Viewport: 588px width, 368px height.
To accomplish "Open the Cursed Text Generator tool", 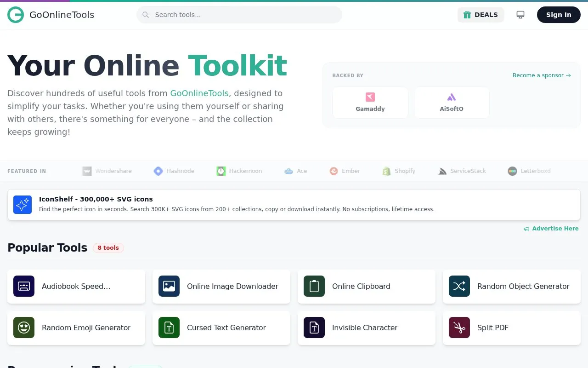I will point(221,328).
